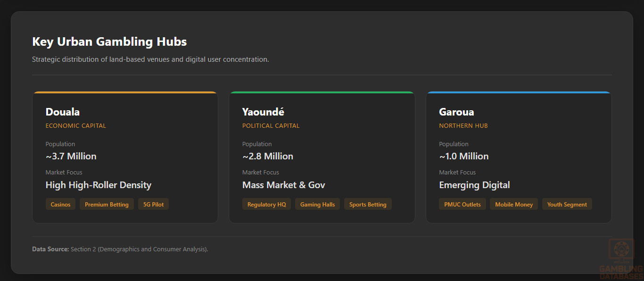Click the Sports Betting tag

click(368, 204)
